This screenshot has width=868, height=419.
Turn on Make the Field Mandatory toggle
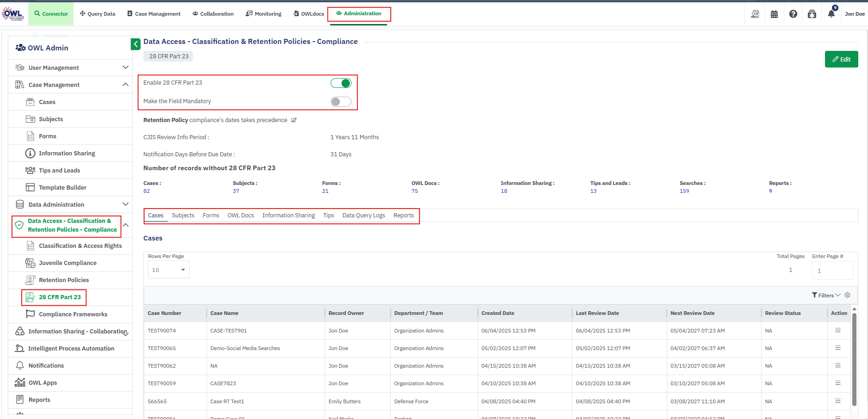click(341, 102)
